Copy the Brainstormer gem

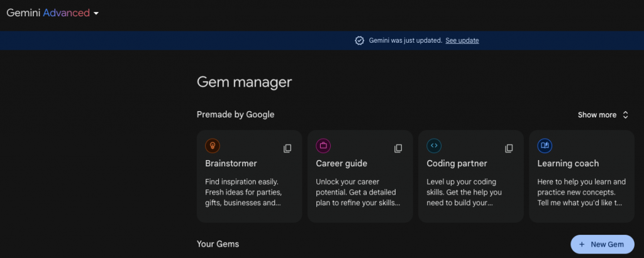287,149
